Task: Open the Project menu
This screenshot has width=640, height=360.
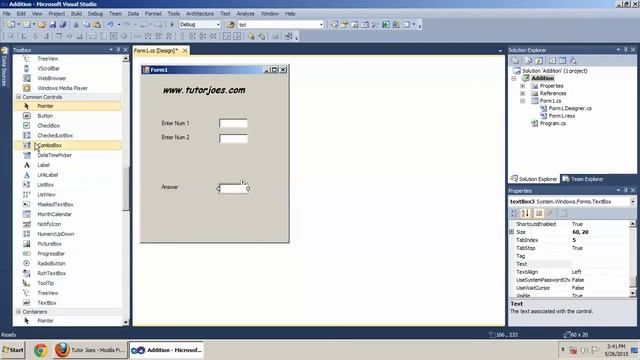Action: tap(57, 13)
